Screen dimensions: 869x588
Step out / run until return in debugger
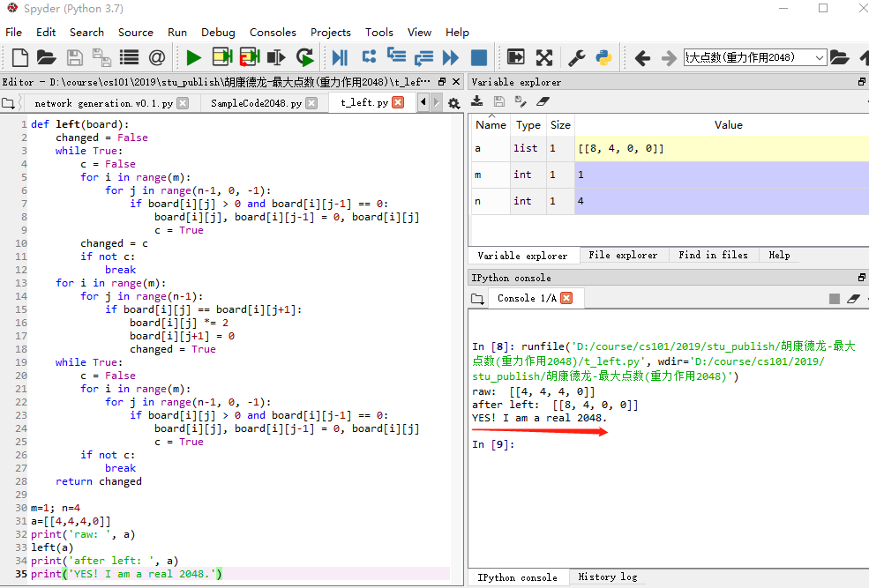coord(423,57)
